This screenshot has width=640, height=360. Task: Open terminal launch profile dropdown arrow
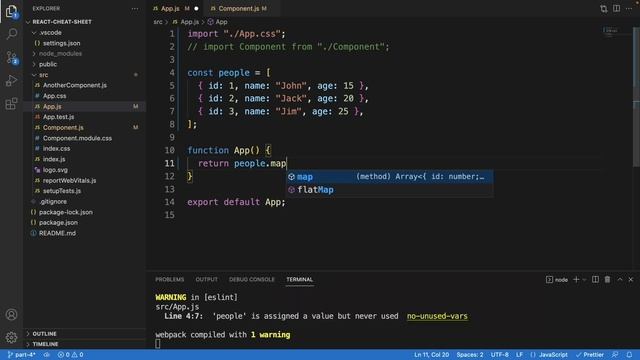[x=584, y=280]
